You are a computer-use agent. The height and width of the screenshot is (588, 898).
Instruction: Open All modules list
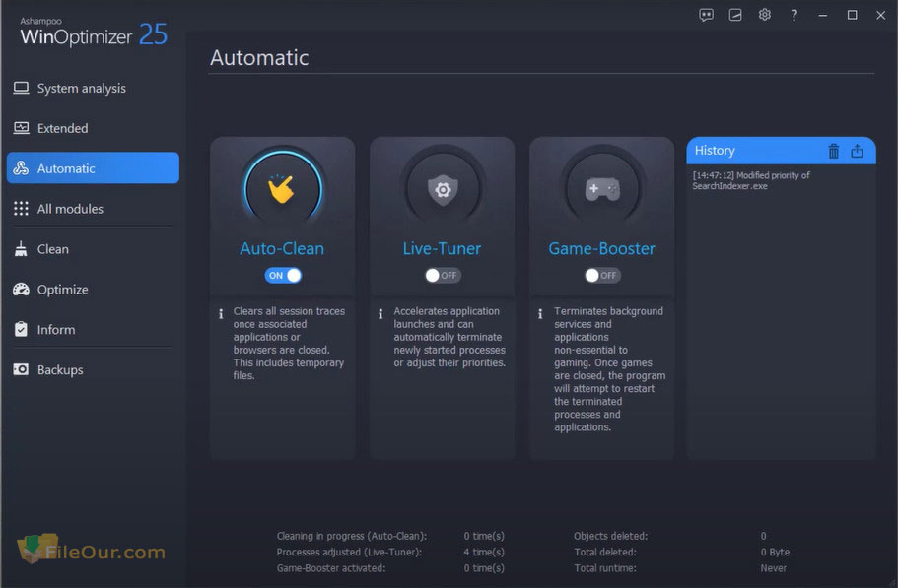[93, 209]
